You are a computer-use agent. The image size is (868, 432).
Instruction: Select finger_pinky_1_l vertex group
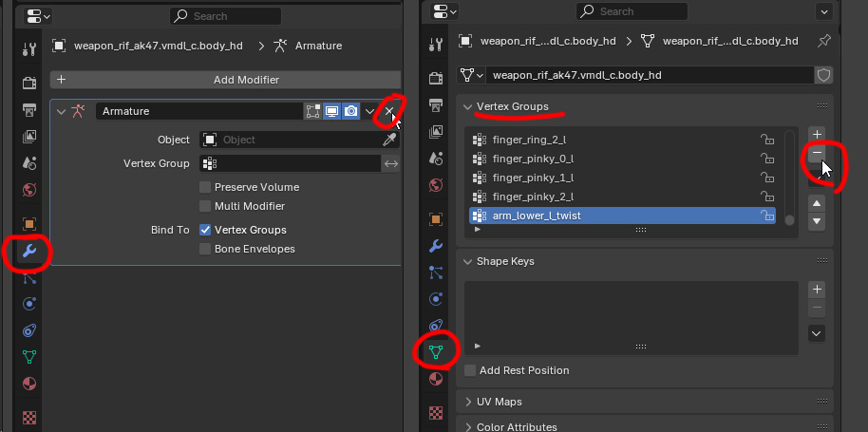[x=533, y=178]
